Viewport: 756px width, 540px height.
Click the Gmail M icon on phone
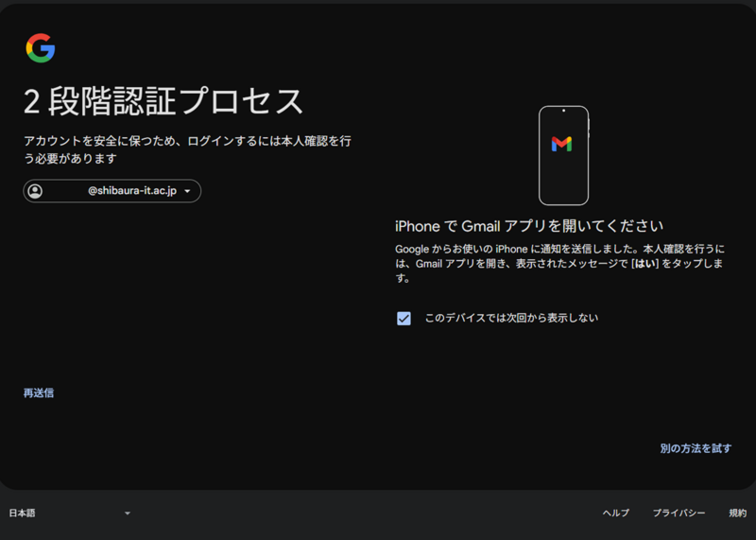point(561,144)
